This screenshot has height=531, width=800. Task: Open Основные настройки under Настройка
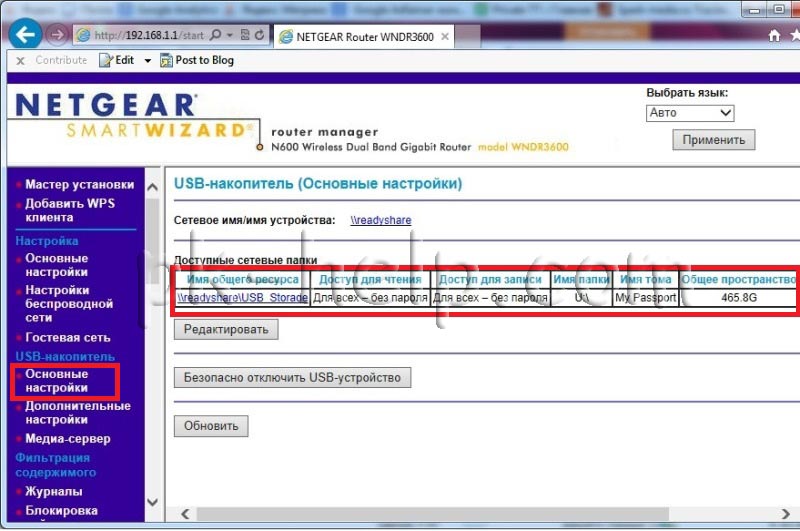coord(57,265)
